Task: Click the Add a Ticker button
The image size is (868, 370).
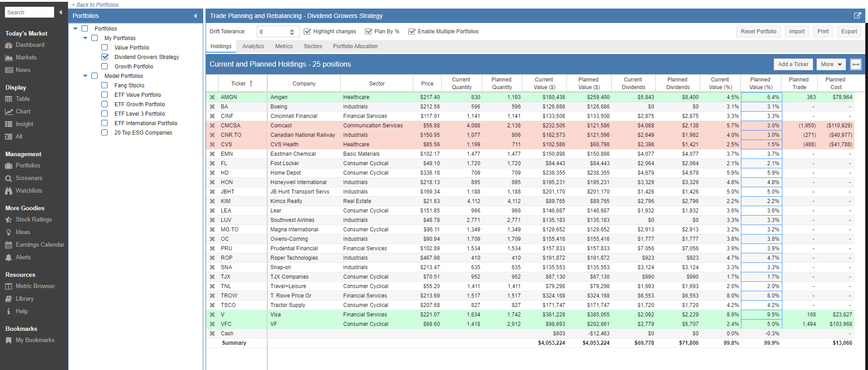Action: click(x=793, y=64)
